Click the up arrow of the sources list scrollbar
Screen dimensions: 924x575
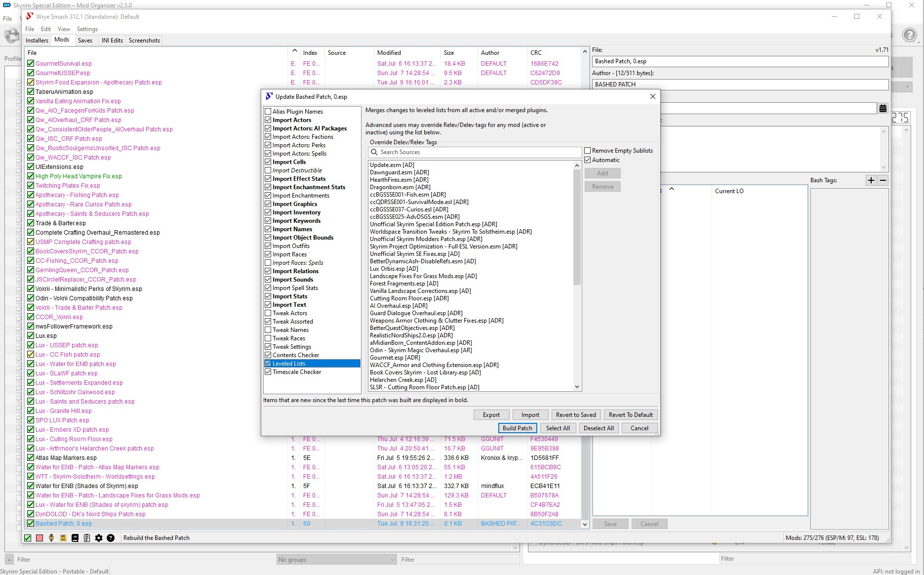[577, 165]
